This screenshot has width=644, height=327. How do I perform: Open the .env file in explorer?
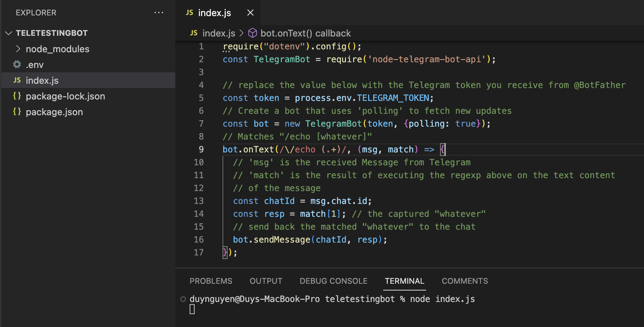tap(35, 65)
